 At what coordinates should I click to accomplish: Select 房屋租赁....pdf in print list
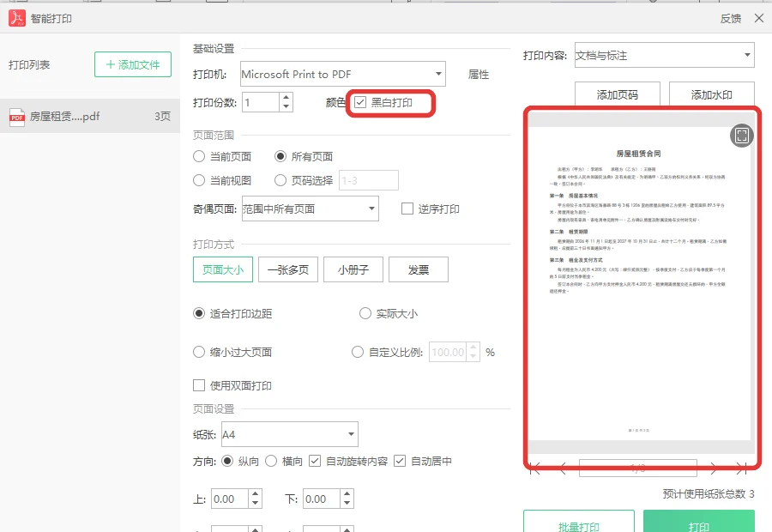pyautogui.click(x=89, y=116)
